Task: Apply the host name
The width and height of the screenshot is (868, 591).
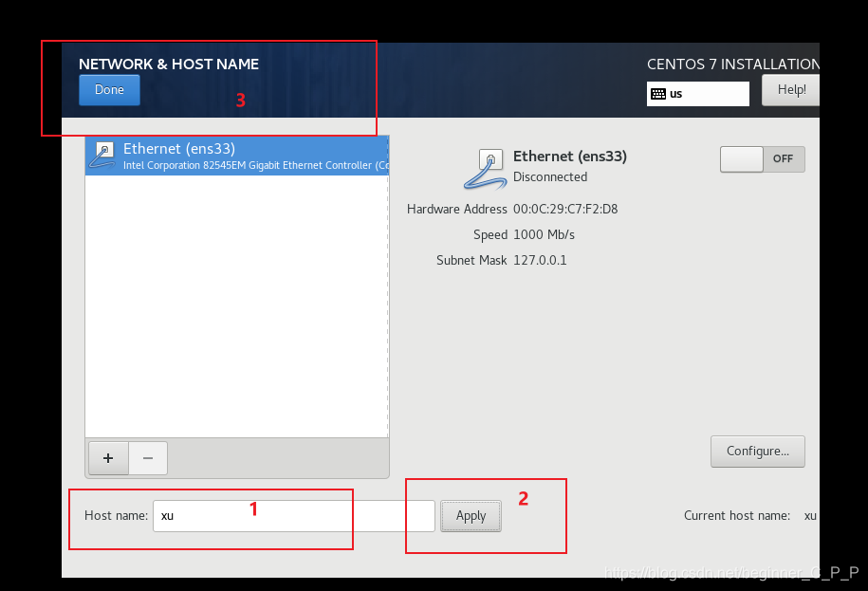Action: coord(471,516)
